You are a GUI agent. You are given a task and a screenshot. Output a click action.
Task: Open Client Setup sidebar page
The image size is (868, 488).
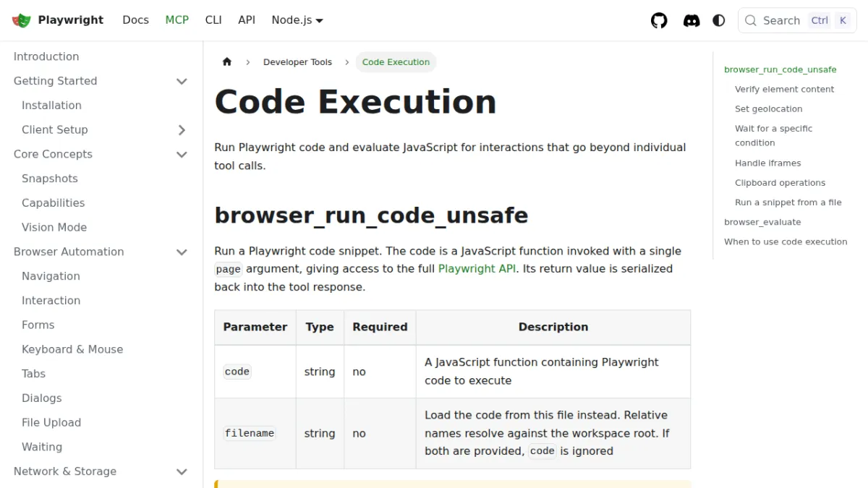click(x=54, y=130)
